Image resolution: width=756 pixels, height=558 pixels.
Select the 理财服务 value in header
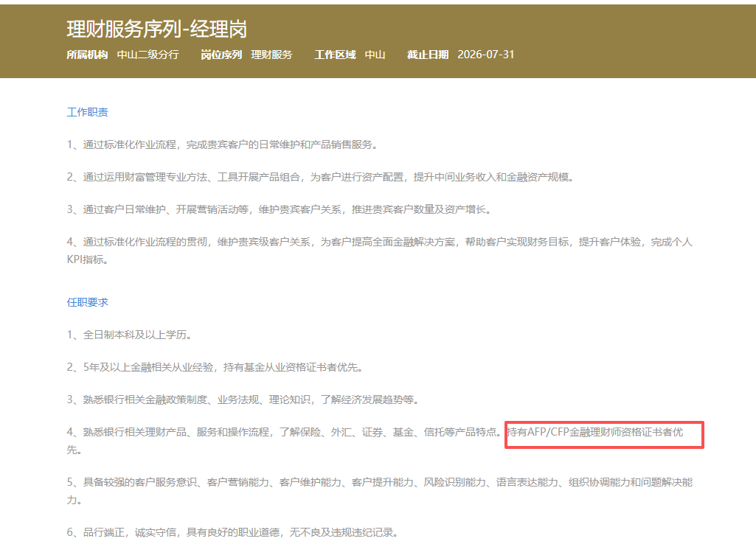(x=271, y=55)
